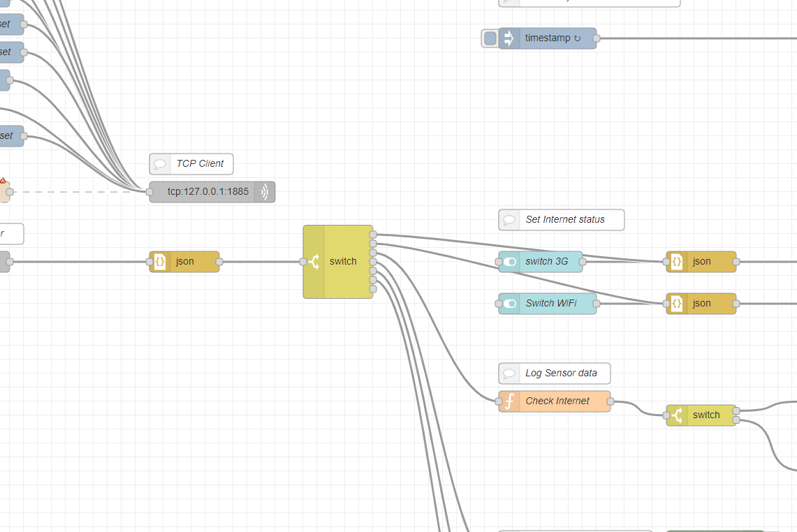797x532 pixels.
Task: Click the topmost set node on the left edge
Action: pos(7,24)
